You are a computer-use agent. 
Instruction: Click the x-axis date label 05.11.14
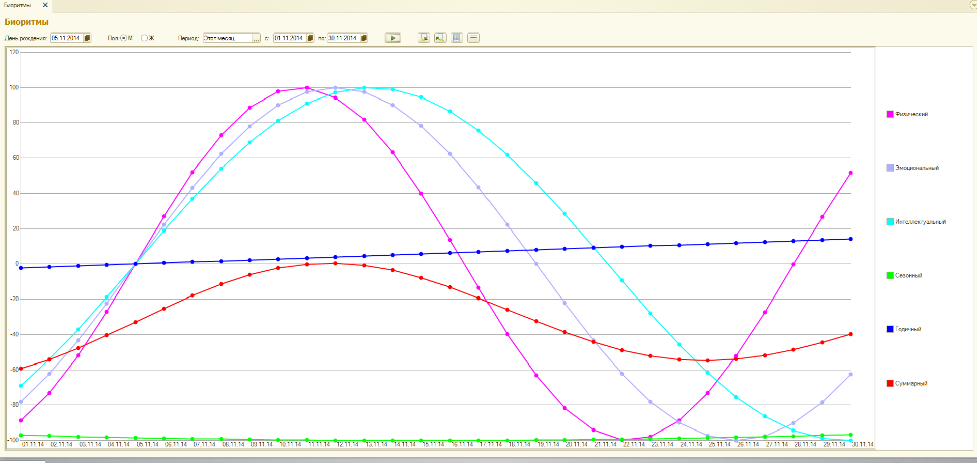(x=148, y=444)
